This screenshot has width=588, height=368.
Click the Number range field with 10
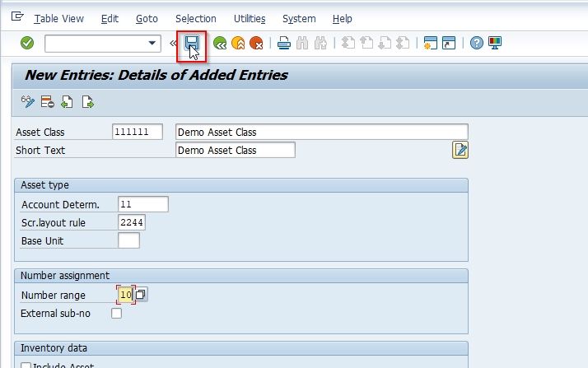click(x=126, y=295)
